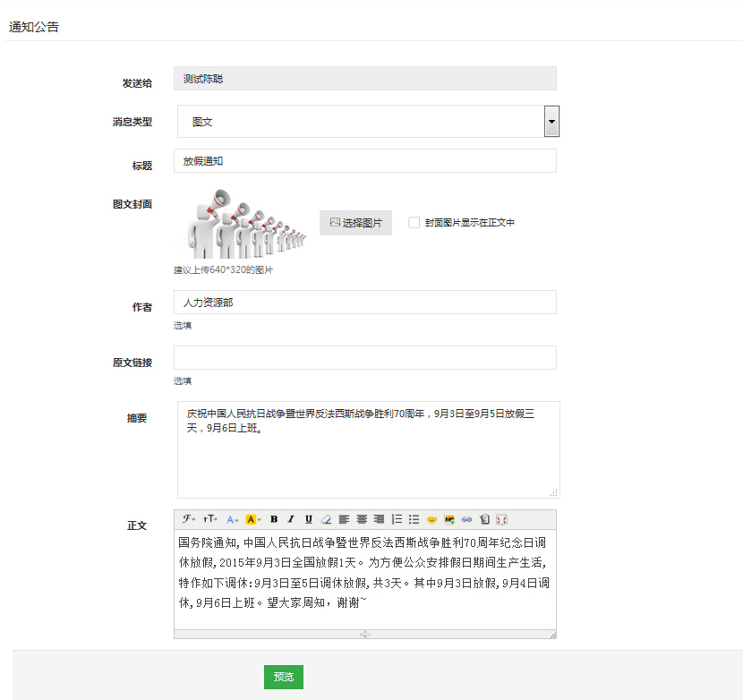743x700 pixels.
Task: Open the text color picker
Action: click(x=232, y=520)
